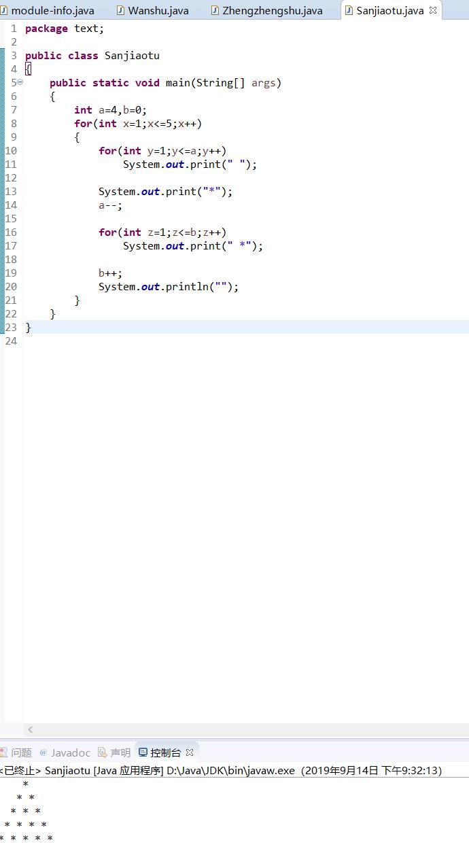This screenshot has width=469, height=868.
Task: Close the 控制台 console view
Action: [190, 752]
